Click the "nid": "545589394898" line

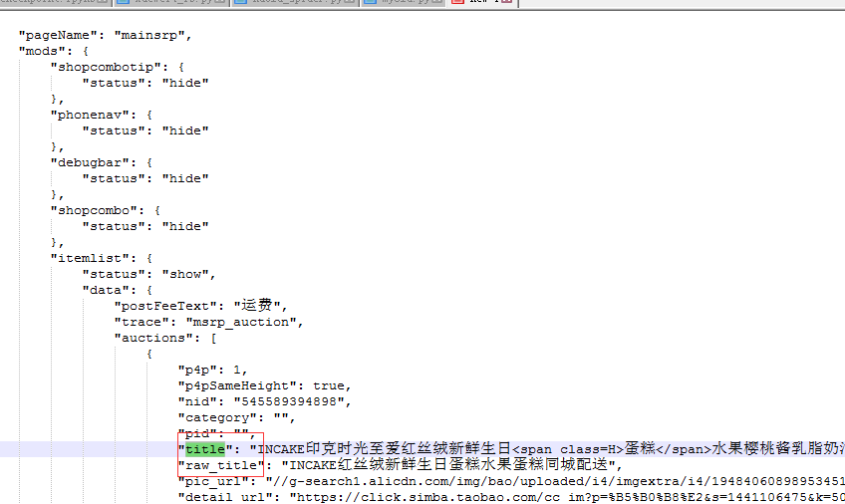pos(265,401)
